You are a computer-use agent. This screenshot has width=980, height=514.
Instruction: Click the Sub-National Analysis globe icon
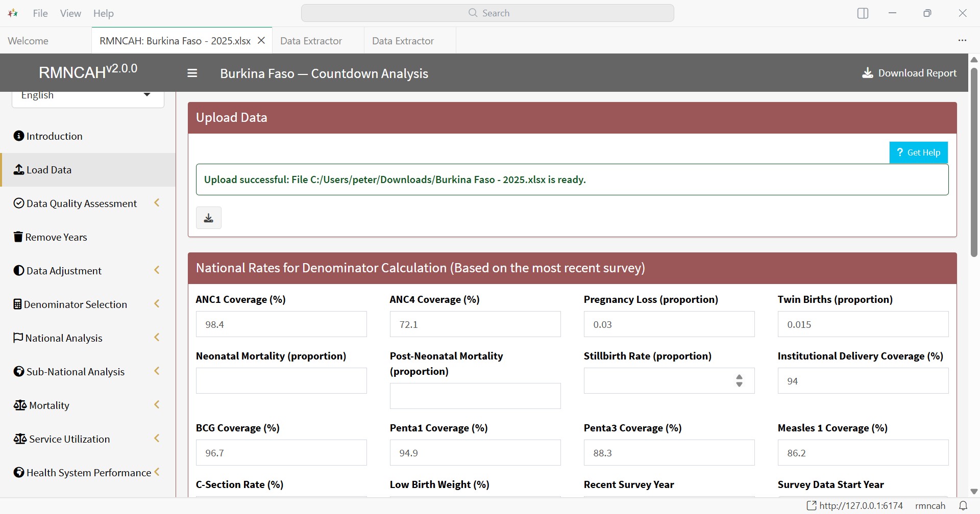coord(19,371)
